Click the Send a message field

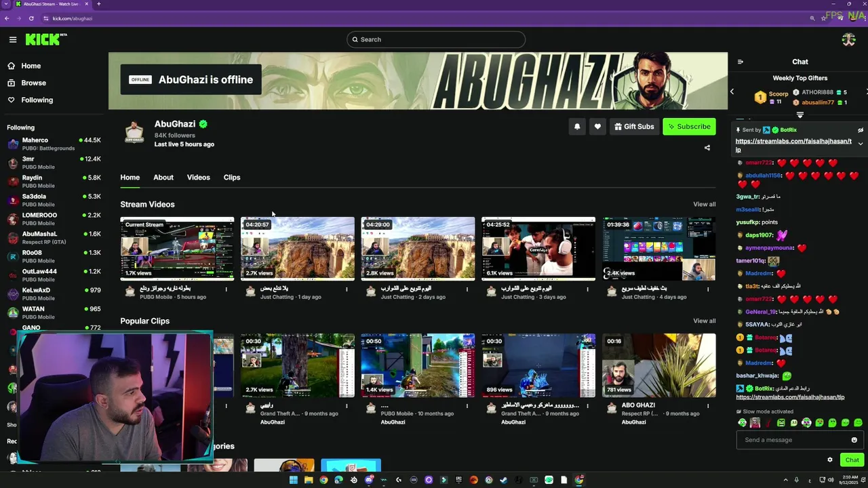click(800, 440)
